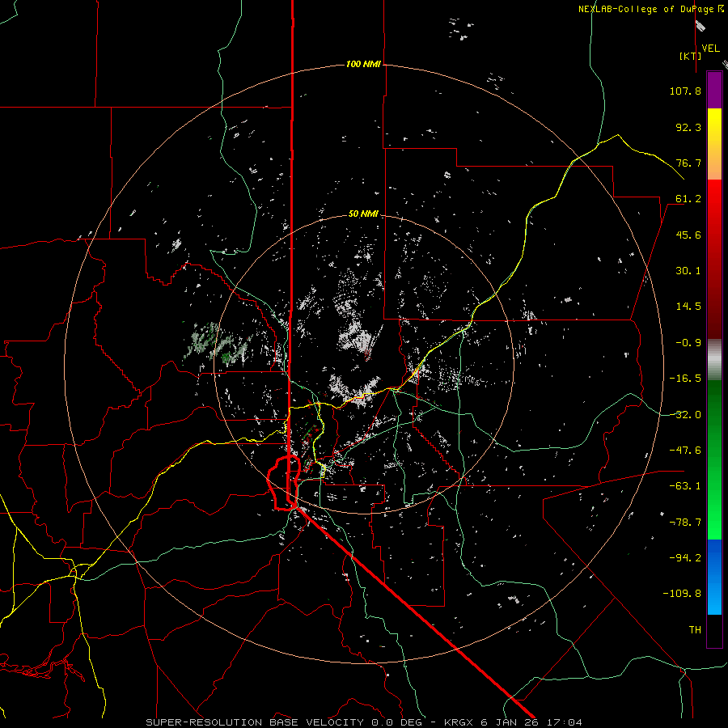This screenshot has width=728, height=728.
Task: Click the TH threshold label on legend
Action: [695, 630]
